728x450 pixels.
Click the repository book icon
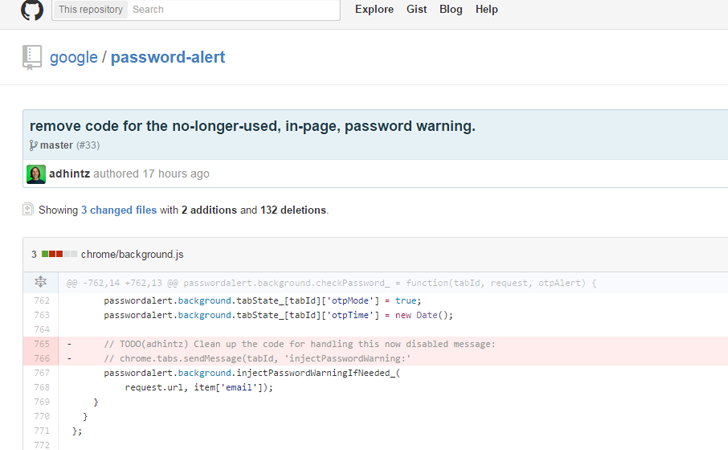coord(32,58)
